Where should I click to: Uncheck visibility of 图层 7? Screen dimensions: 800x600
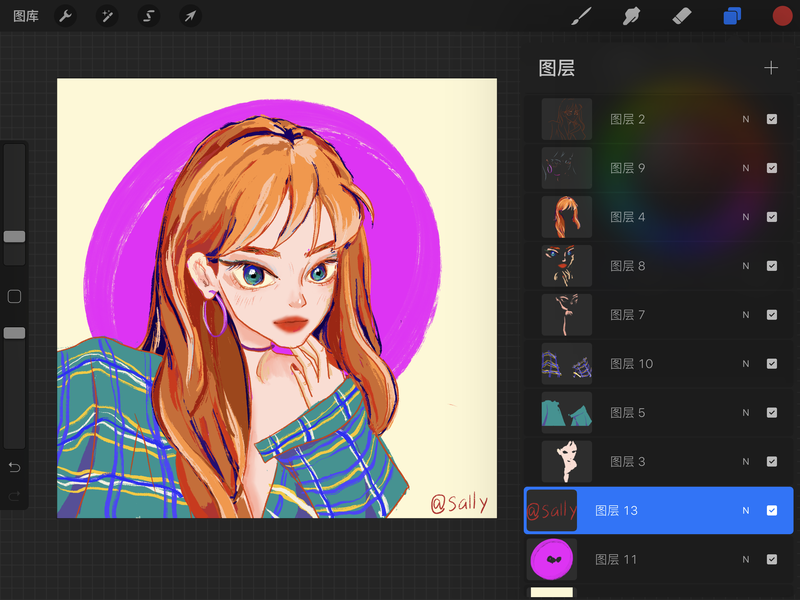click(771, 315)
